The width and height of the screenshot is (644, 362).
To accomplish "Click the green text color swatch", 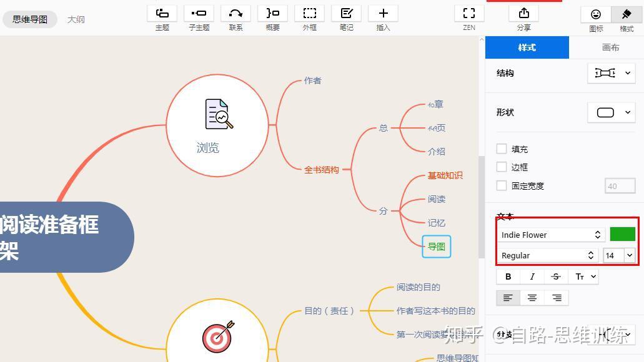I will point(623,234).
